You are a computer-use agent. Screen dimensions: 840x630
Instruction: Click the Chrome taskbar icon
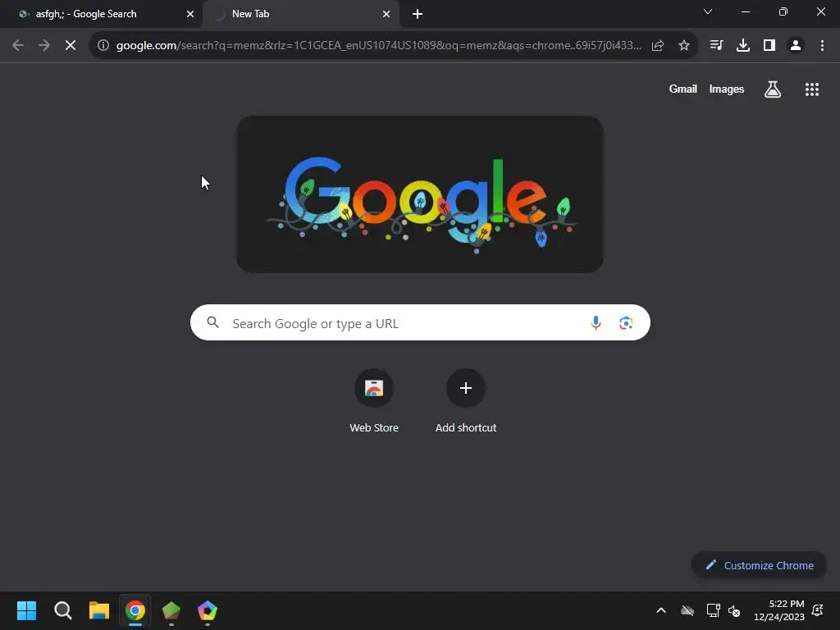135,610
